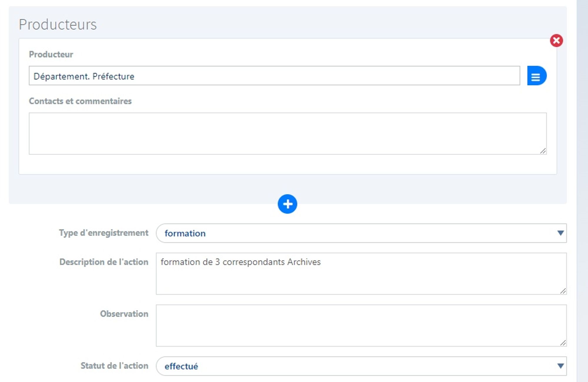Click the Observation label

124,314
